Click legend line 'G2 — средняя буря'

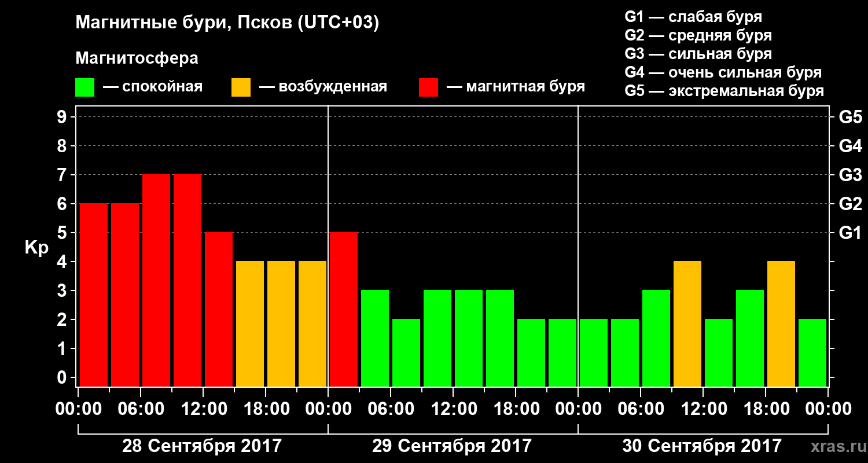[698, 35]
